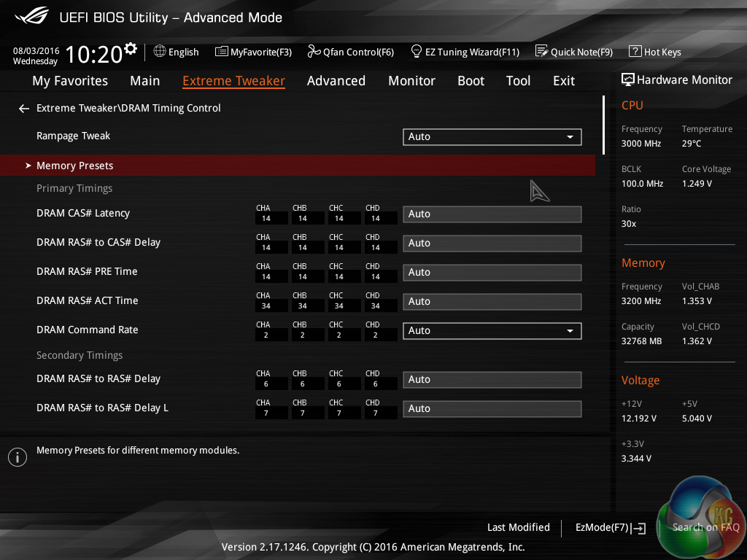
Task: Open time settings gear icon
Action: pos(131,48)
